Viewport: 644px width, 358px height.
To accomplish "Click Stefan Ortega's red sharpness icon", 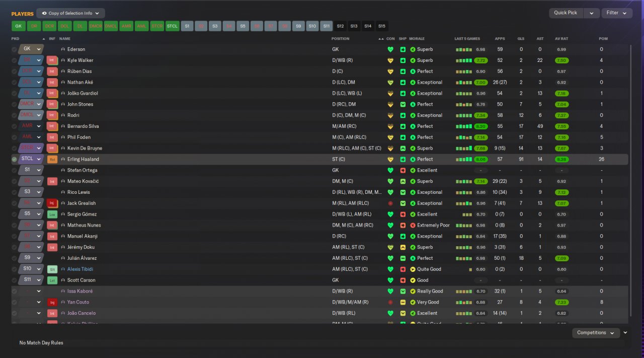I will tap(403, 170).
